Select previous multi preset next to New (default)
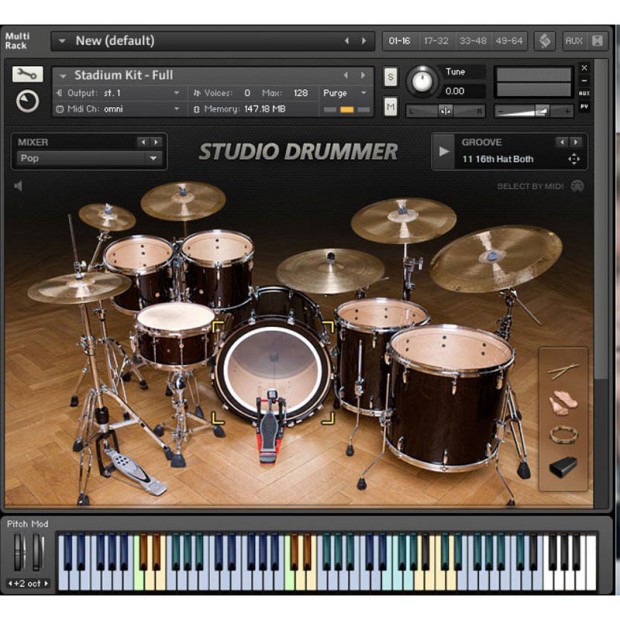The height and width of the screenshot is (620, 620). (346, 41)
